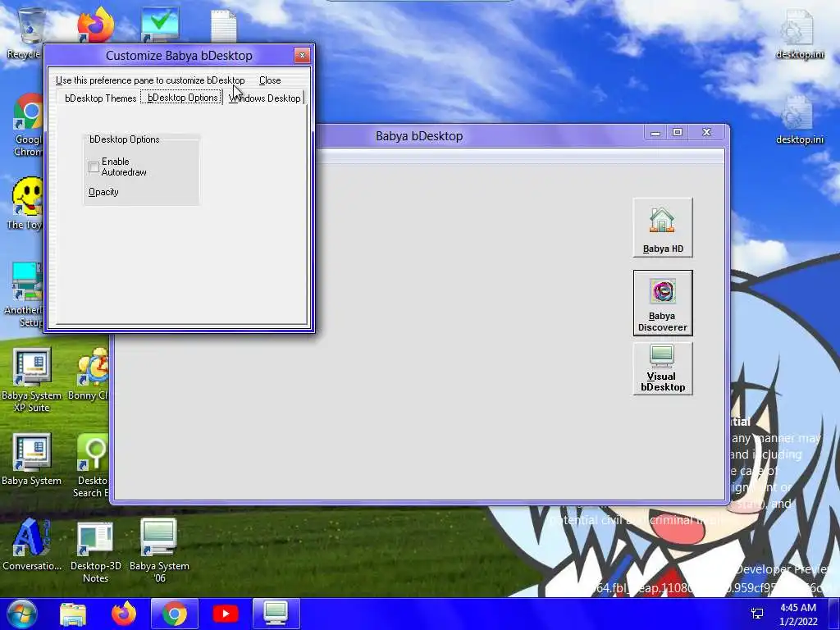This screenshot has height=630, width=840.
Task: Select the lower desktop.ini file icon
Action: coord(799,120)
